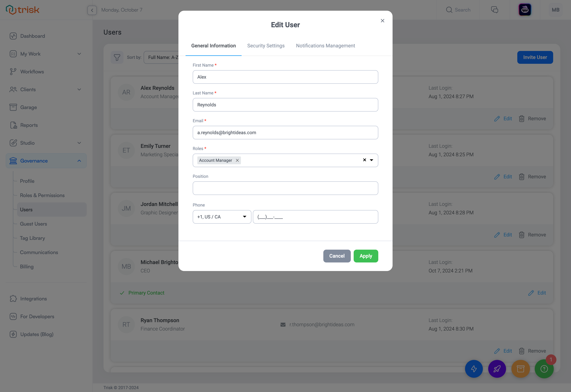Remove Account Manager role tag
This screenshot has width=571, height=392.
click(x=237, y=160)
